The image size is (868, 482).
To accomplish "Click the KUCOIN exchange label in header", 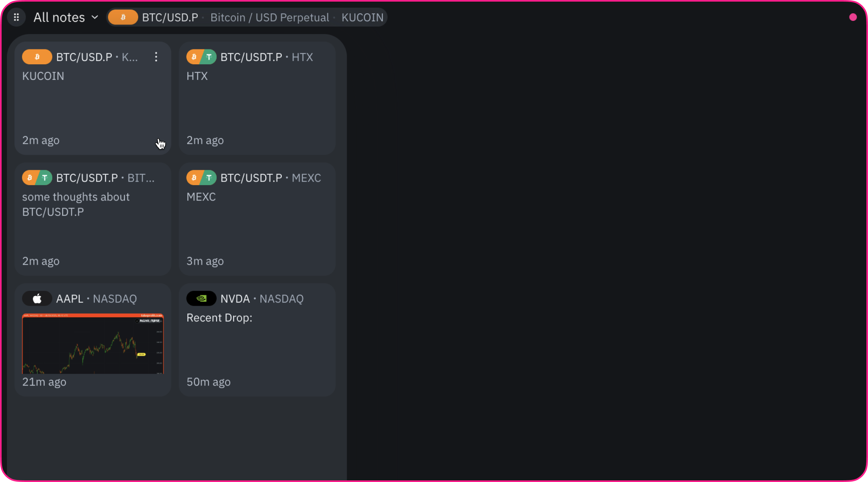I will [x=362, y=17].
